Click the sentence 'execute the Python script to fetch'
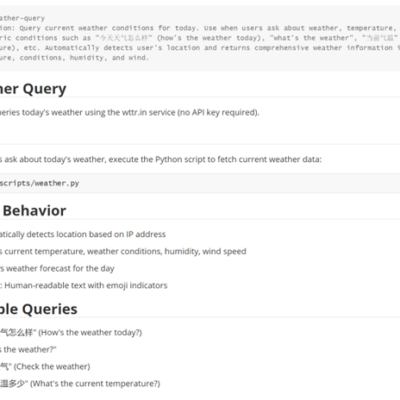The height and width of the screenshot is (400, 400). tap(161, 159)
